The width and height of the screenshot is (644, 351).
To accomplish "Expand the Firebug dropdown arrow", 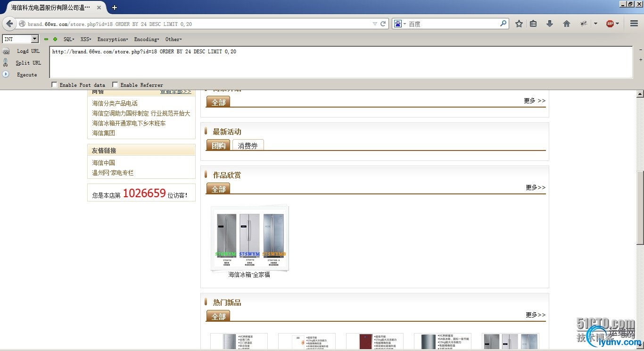I will point(595,24).
